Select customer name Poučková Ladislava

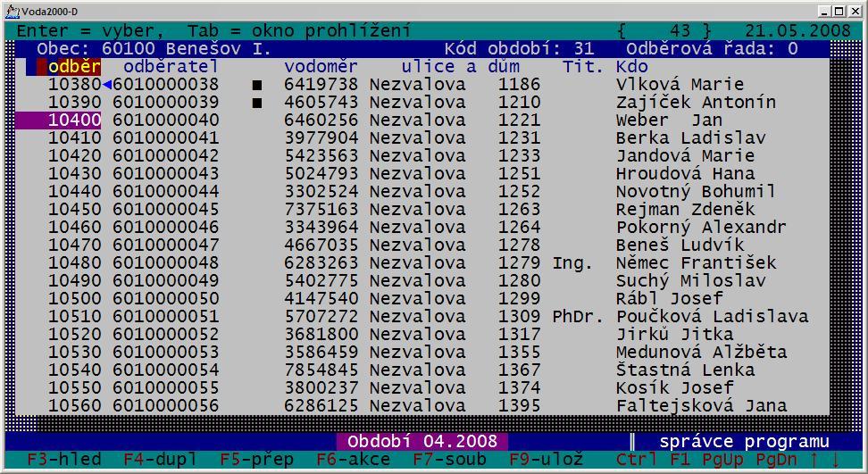713,316
